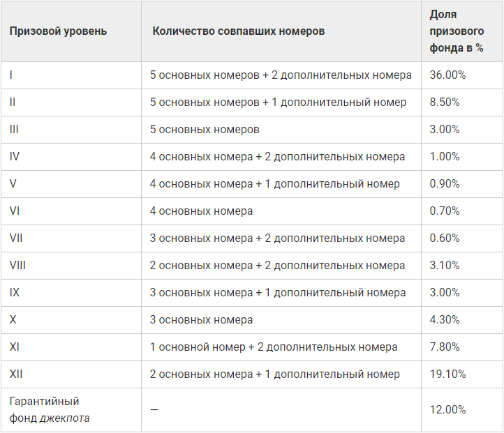
Task: Click the '4 основных номера + 2 дополнительных номера' cell
Action: point(277,157)
